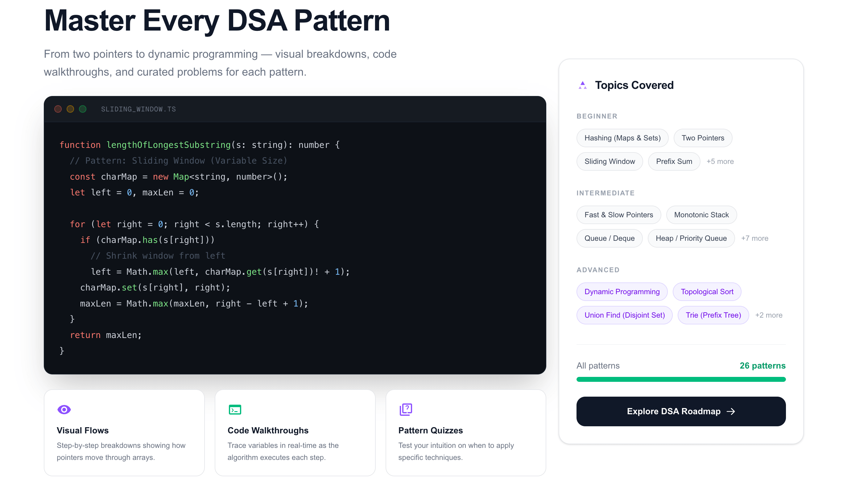Select the Queue / Deque chip
868x484 pixels.
pos(609,239)
